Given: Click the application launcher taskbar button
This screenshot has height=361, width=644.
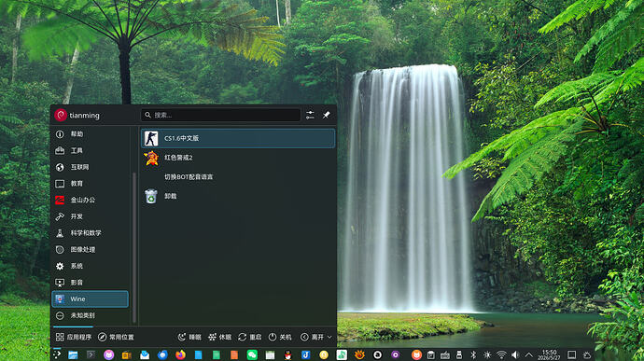Looking at the screenshot, I should tap(57, 354).
